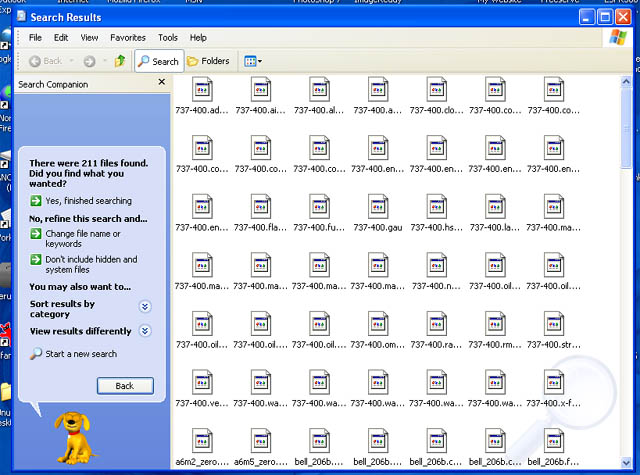Select the a6m2_zero file icon
The width and height of the screenshot is (640, 475).
tap(201, 441)
